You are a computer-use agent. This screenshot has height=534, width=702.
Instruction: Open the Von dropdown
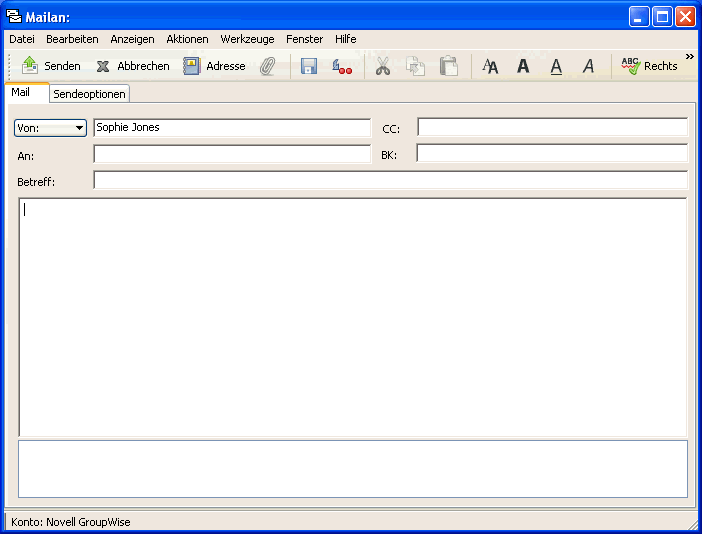point(50,128)
